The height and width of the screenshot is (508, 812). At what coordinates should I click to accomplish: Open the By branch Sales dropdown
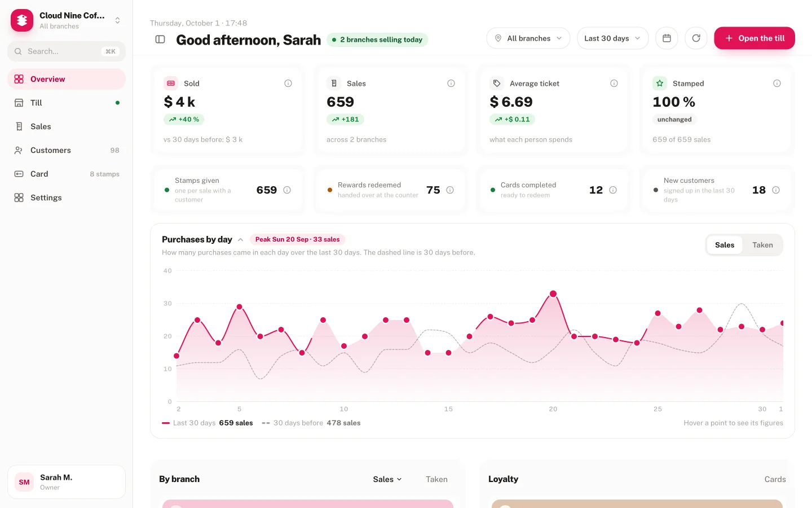pyautogui.click(x=387, y=479)
